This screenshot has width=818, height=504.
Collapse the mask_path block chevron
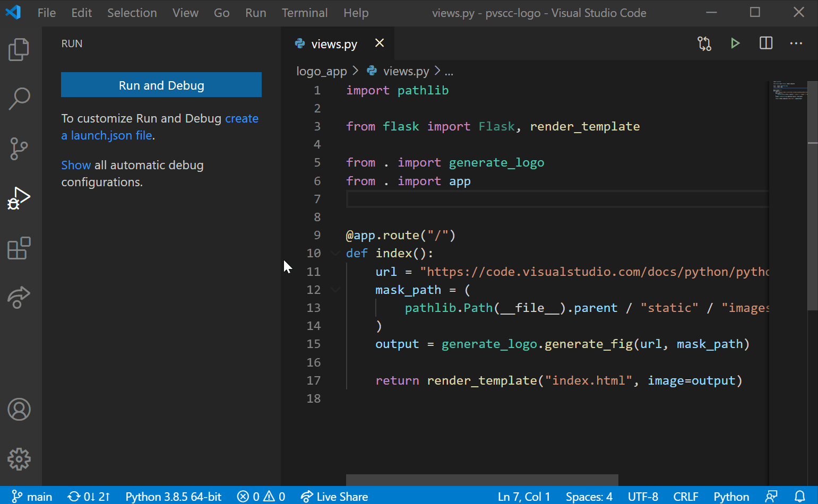coord(335,290)
